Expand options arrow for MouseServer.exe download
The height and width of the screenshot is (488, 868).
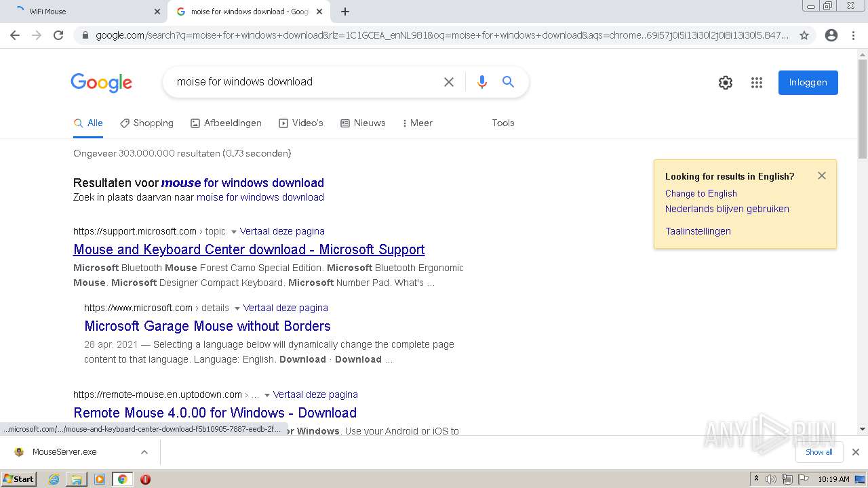[x=144, y=452]
